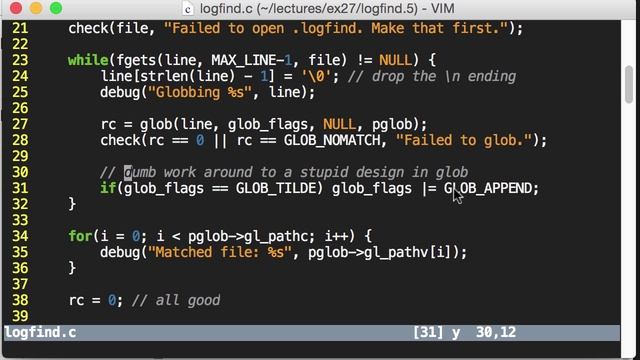This screenshot has height=360, width=640.
Task: Click 'logfind.c' filename in status line
Action: 40,332
